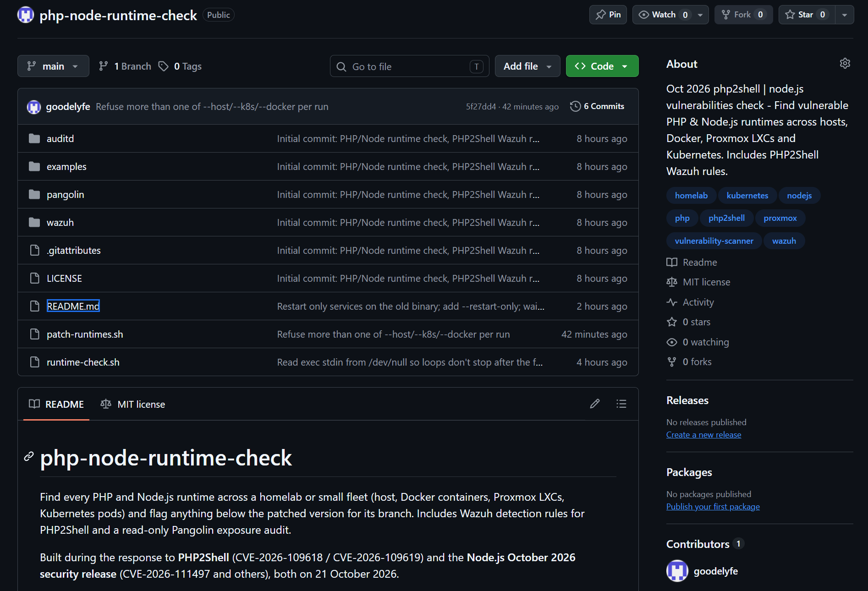868x591 pixels.
Task: Switch to the MIT license tab
Action: click(x=133, y=404)
